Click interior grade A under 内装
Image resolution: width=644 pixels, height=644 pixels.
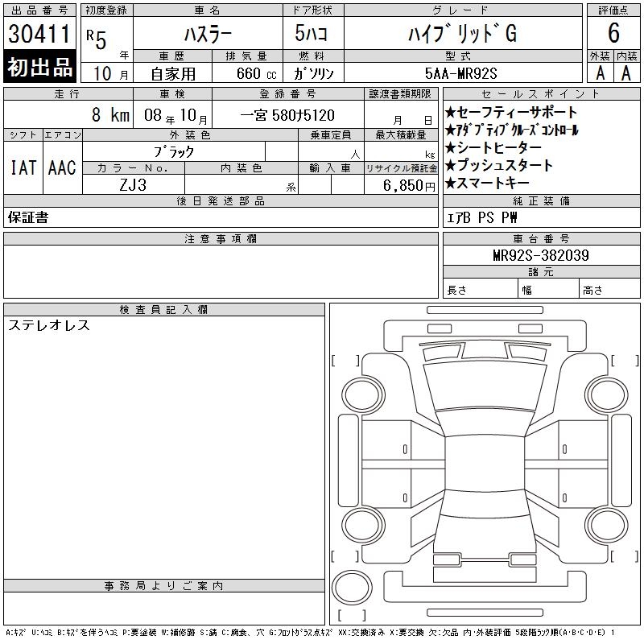(x=626, y=73)
